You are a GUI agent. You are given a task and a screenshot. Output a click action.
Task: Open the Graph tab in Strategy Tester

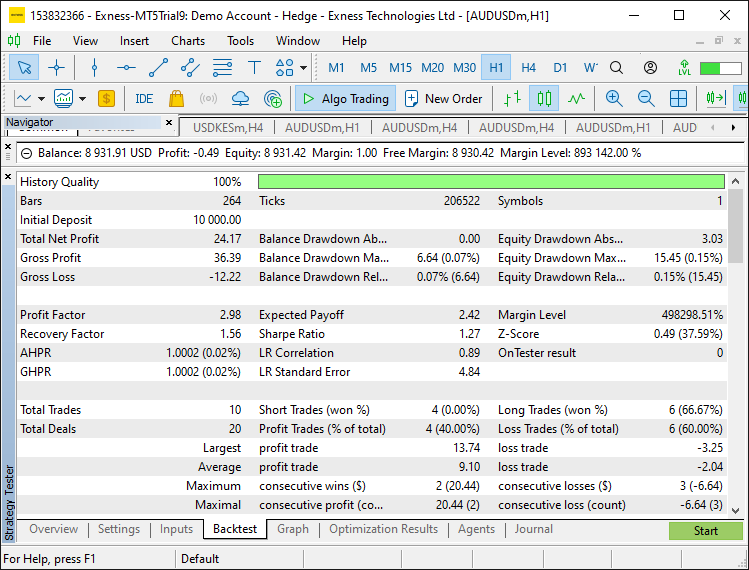293,529
